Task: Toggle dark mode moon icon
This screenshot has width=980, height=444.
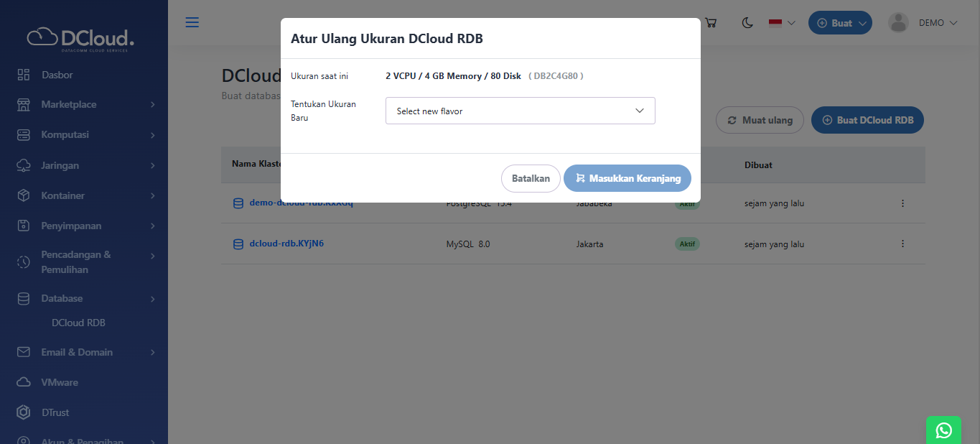Action: pyautogui.click(x=747, y=23)
